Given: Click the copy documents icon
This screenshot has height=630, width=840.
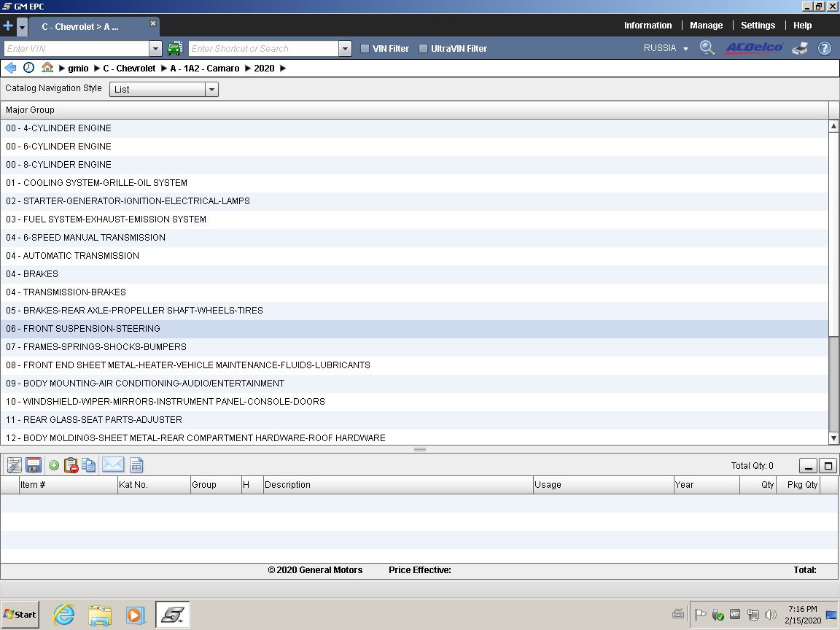Looking at the screenshot, I should pos(89,465).
